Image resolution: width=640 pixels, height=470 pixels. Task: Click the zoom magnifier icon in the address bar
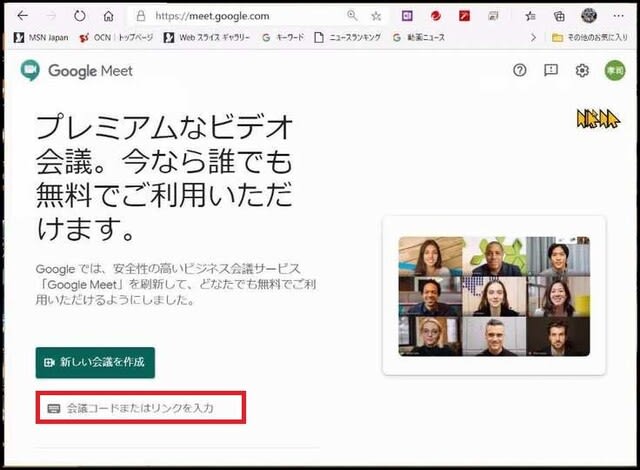point(352,16)
